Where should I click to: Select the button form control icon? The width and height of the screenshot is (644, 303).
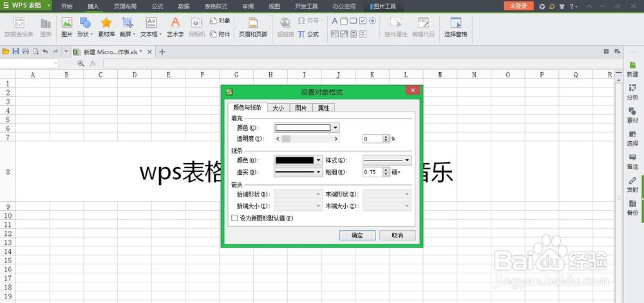353,21
